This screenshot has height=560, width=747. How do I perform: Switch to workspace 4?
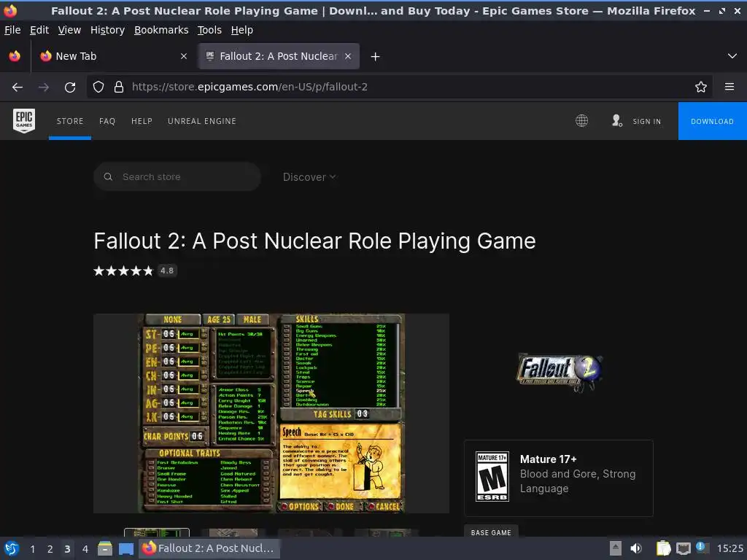pyautogui.click(x=85, y=549)
